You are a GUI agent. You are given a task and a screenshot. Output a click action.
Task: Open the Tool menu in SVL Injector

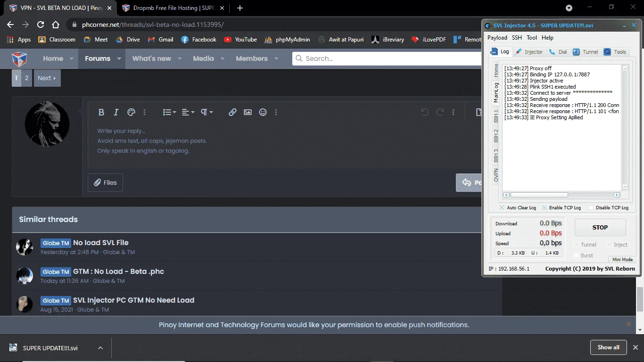pos(532,38)
